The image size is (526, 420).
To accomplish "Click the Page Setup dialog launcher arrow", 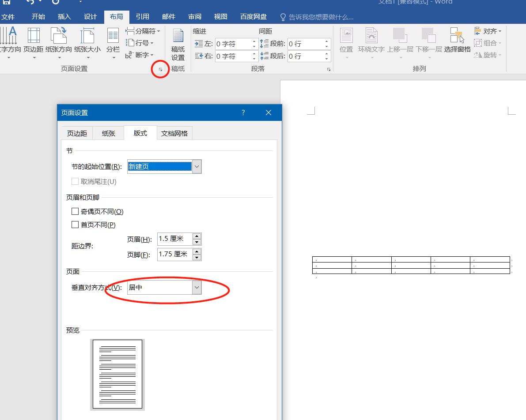I will (160, 69).
